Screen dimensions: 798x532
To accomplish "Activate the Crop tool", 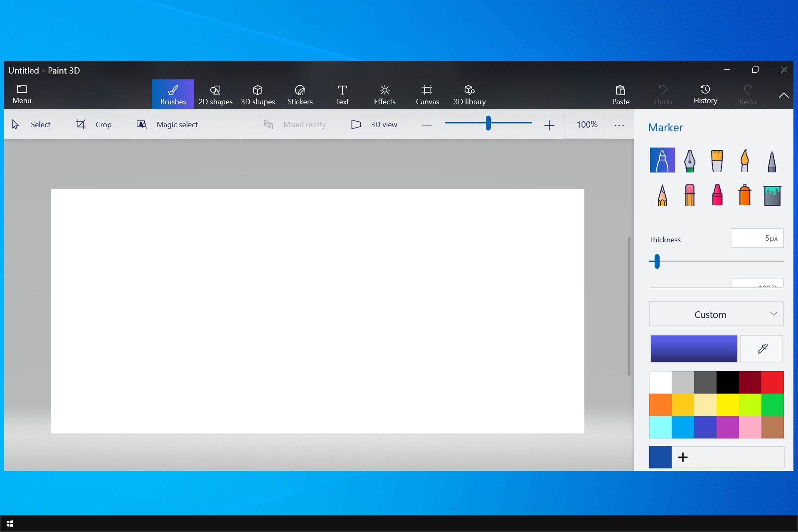I will click(x=94, y=124).
